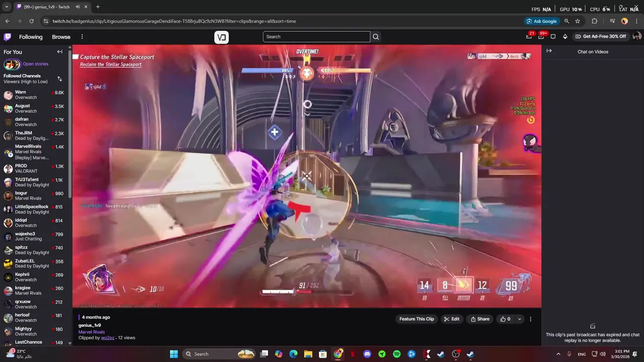This screenshot has width=644, height=362.
Task: Click the like thumbs-up on the clip
Action: [x=506, y=319]
